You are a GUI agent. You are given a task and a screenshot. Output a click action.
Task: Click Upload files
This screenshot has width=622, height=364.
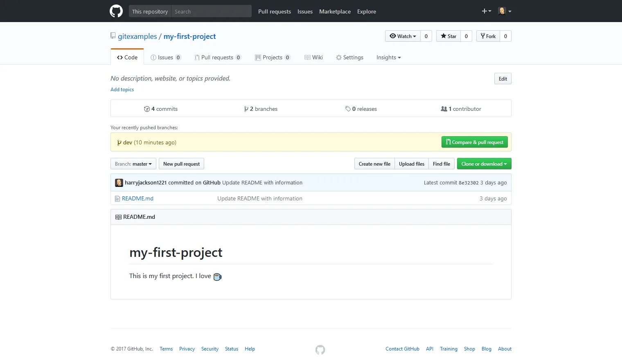point(412,164)
